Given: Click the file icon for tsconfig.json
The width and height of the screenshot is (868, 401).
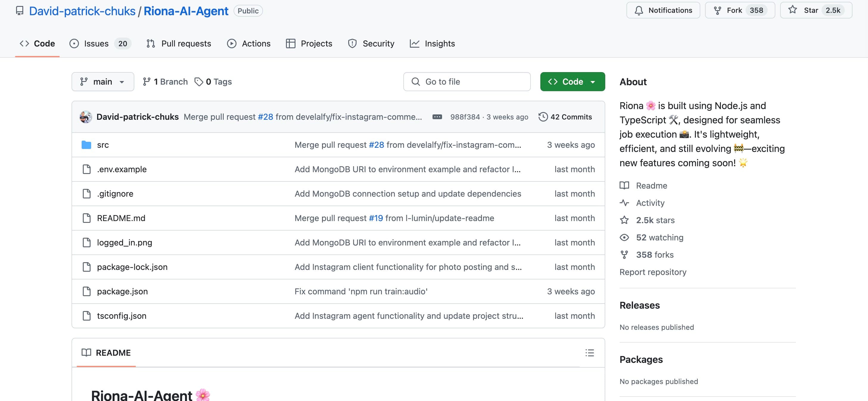Looking at the screenshot, I should [87, 316].
